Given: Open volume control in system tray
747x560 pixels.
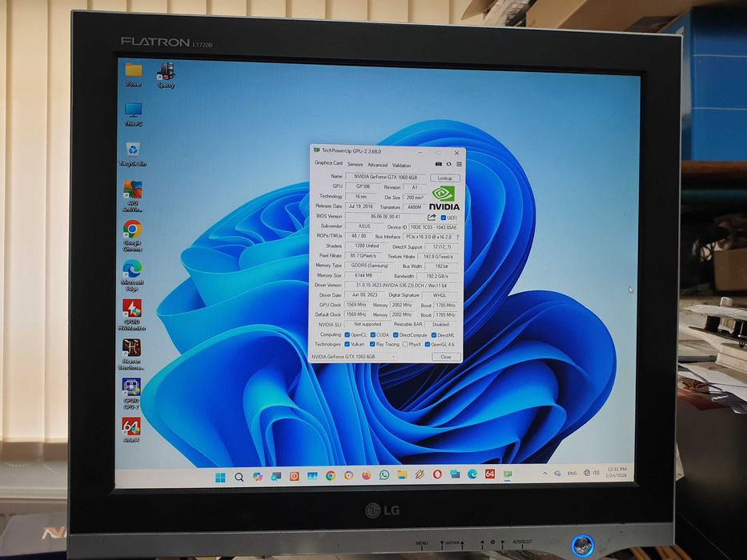Looking at the screenshot, I should coord(596,472).
